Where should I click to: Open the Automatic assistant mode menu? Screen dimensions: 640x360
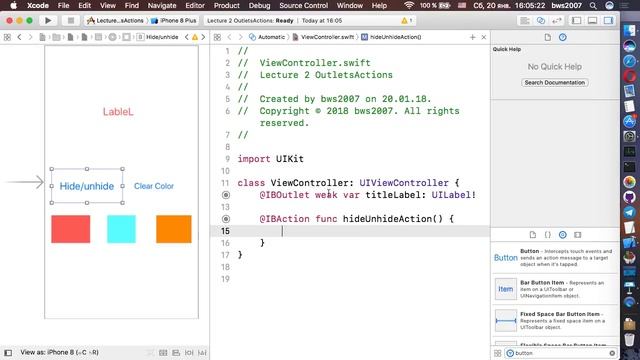[267, 37]
